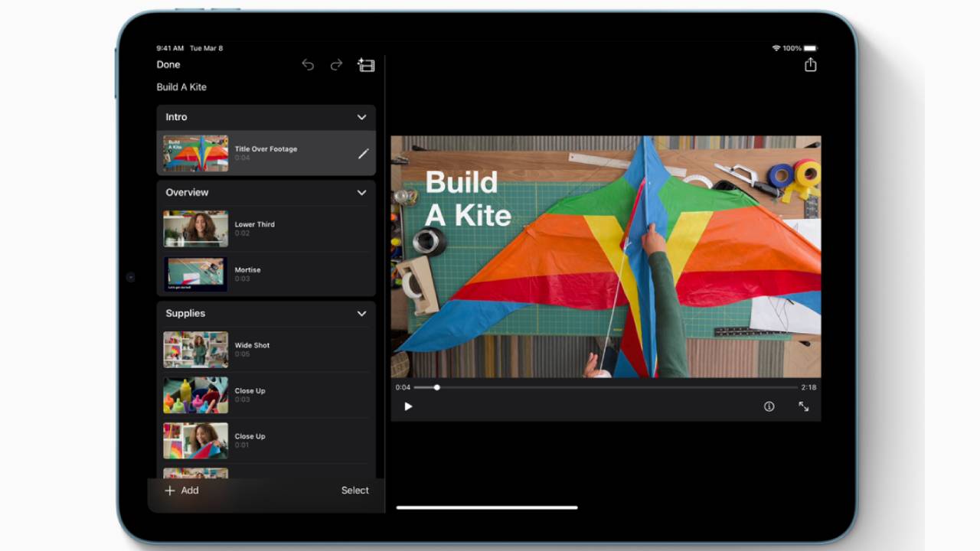980x551 pixels.
Task: Click the Supplies section header text
Action: click(x=185, y=313)
